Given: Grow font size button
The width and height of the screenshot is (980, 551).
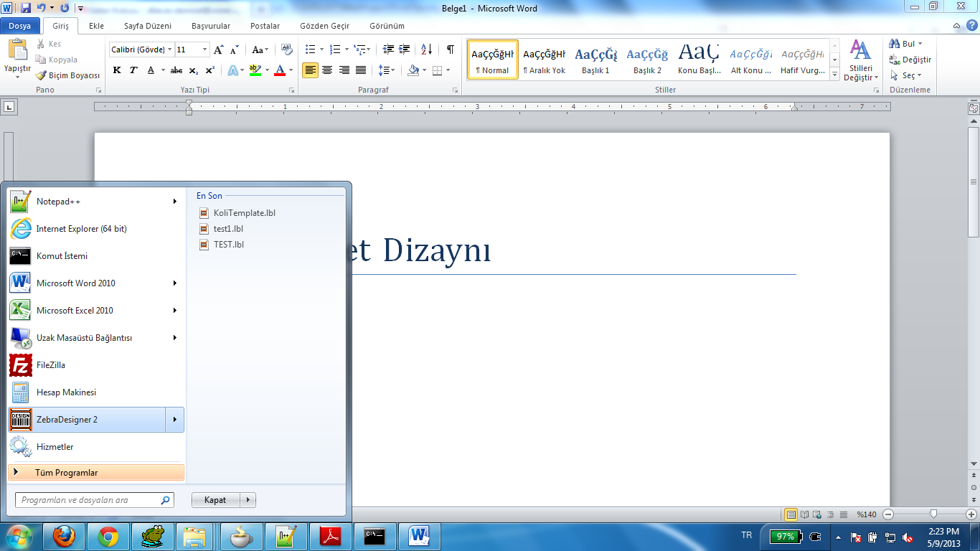Looking at the screenshot, I should (219, 50).
